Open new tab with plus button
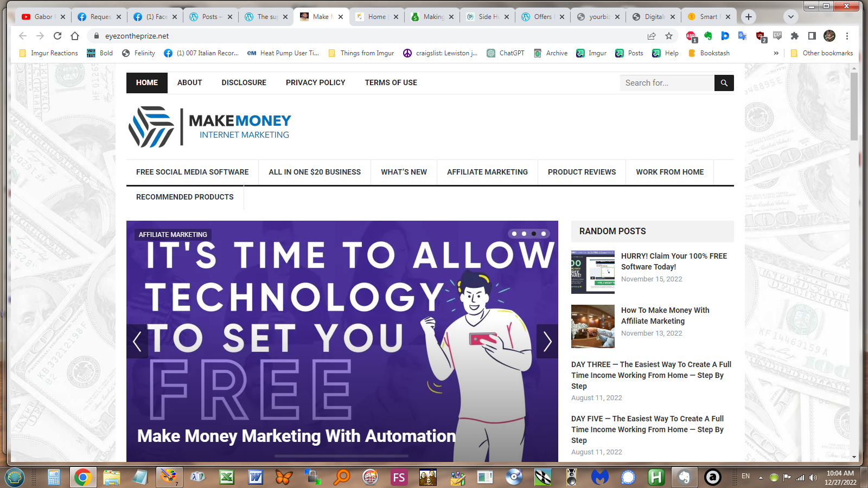The height and width of the screenshot is (488, 868). (x=749, y=17)
